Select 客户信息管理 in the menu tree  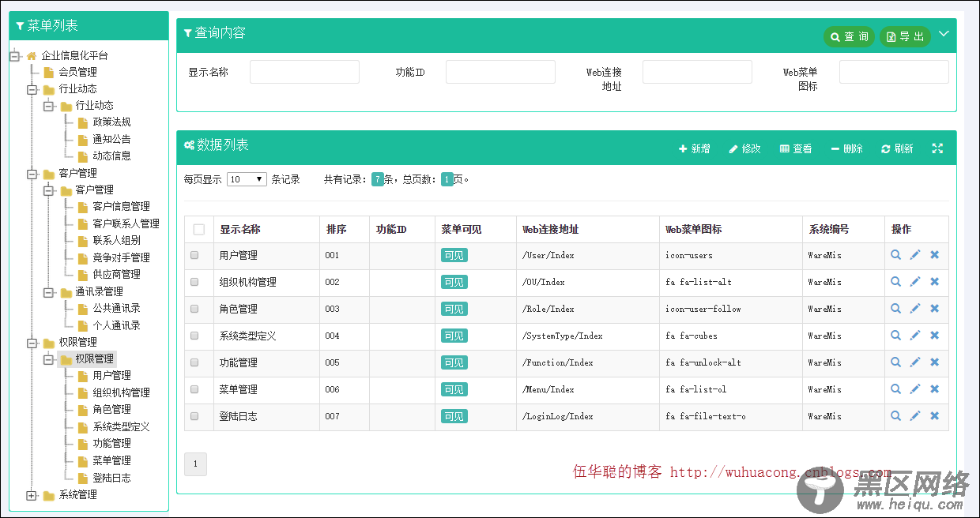[x=121, y=207]
